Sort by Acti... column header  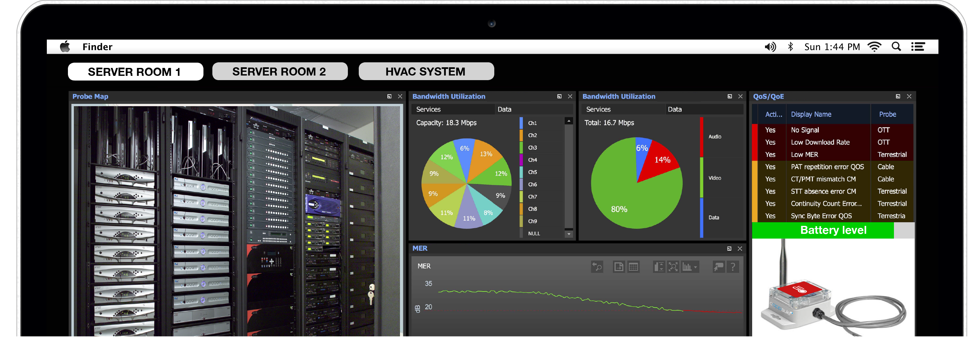[774, 114]
